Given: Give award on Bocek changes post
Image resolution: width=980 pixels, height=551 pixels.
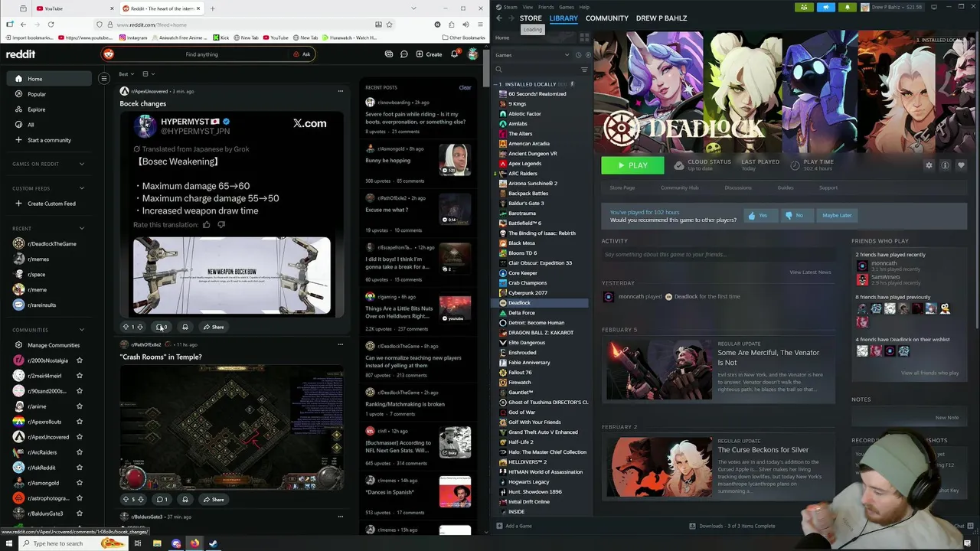Looking at the screenshot, I should coord(185,327).
